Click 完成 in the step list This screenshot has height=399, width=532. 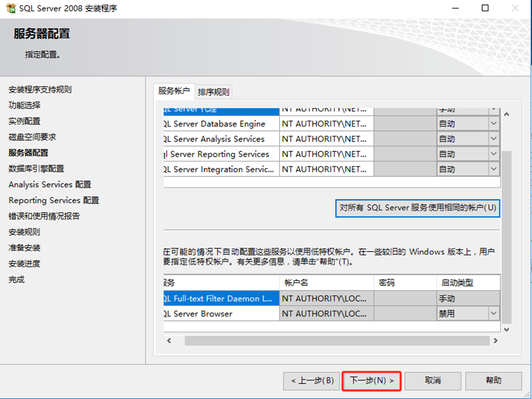click(17, 280)
